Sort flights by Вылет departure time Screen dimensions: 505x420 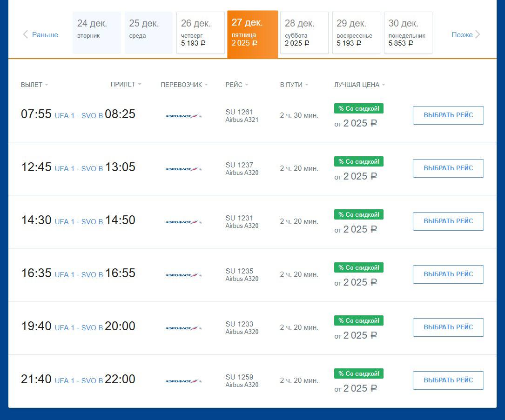[x=34, y=85]
